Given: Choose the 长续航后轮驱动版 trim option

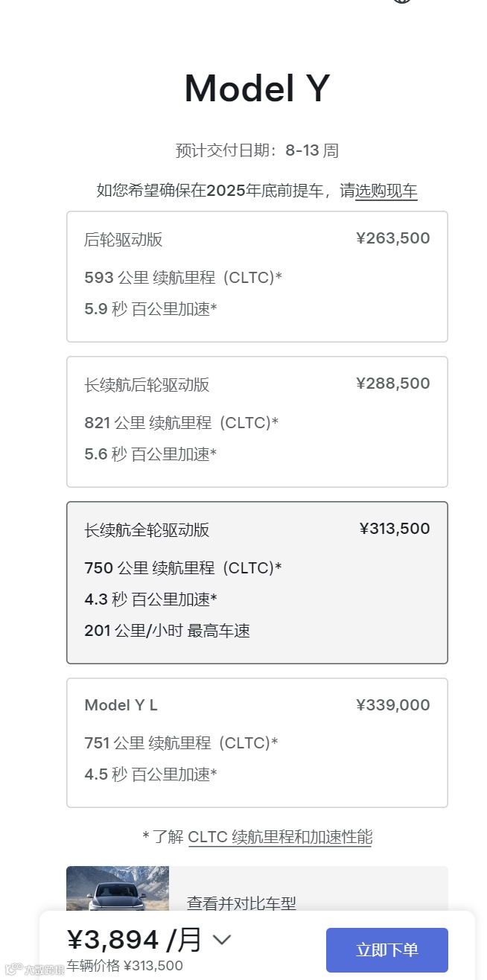Looking at the screenshot, I should tap(257, 421).
